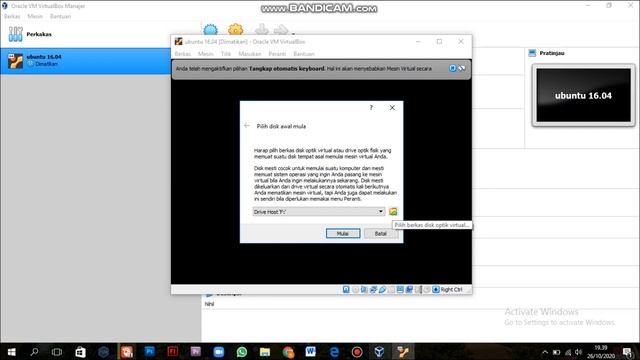Close the Pilih disk awal mula dialog
Image resolution: width=640 pixels, height=360 pixels.
click(392, 108)
